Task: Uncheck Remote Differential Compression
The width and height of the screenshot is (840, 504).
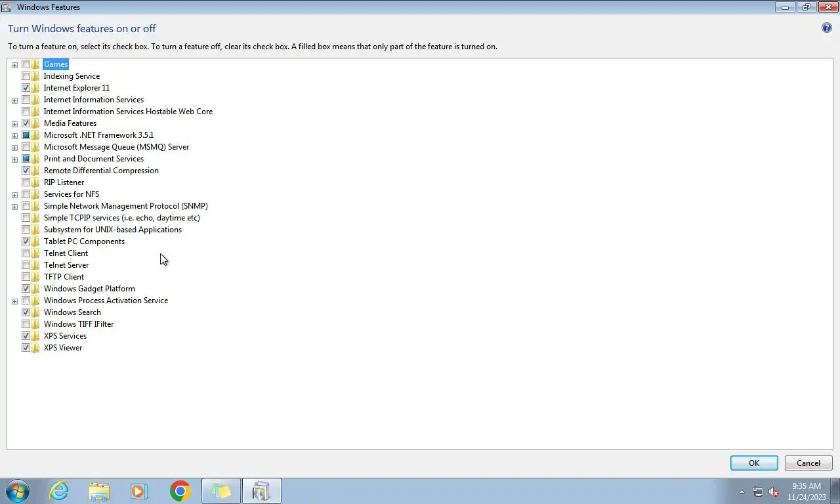Action: pyautogui.click(x=26, y=171)
